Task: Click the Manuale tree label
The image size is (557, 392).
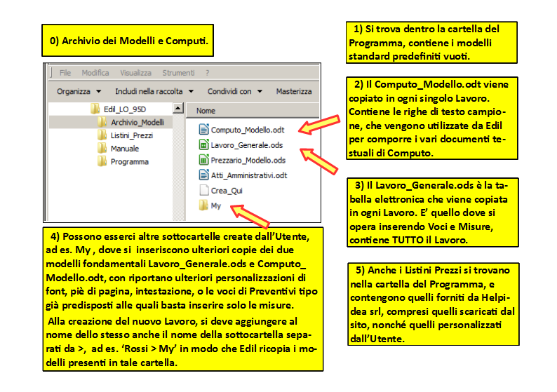Action: (x=125, y=149)
